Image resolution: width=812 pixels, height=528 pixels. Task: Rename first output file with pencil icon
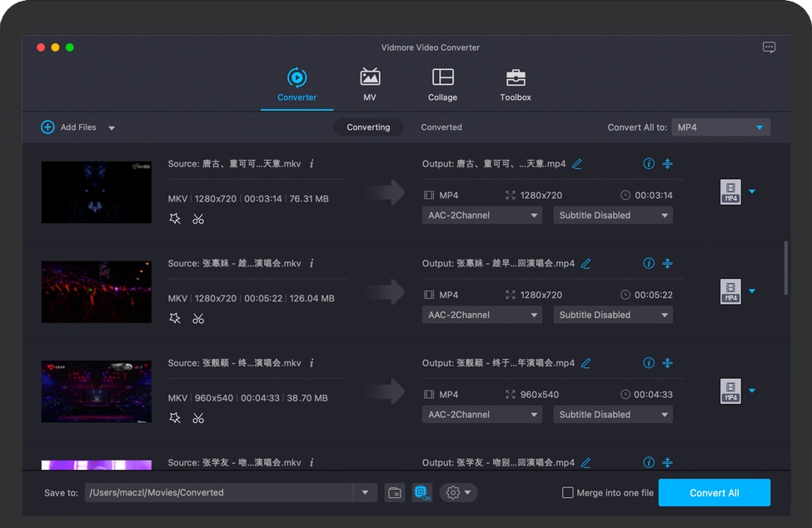pyautogui.click(x=577, y=164)
